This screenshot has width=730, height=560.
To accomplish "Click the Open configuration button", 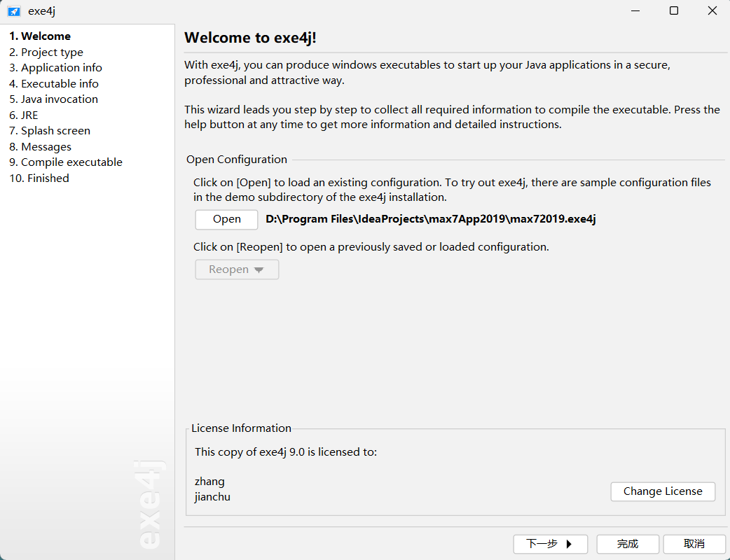I will pos(227,220).
